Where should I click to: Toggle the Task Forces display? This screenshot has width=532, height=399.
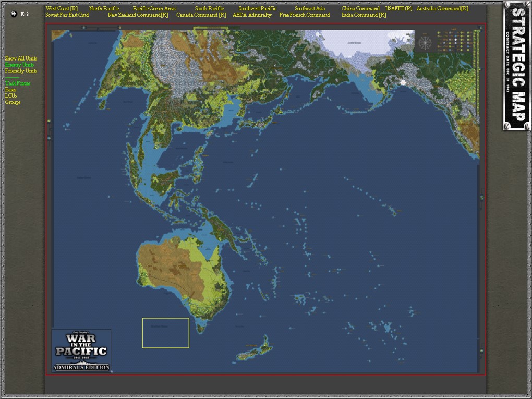click(x=17, y=83)
